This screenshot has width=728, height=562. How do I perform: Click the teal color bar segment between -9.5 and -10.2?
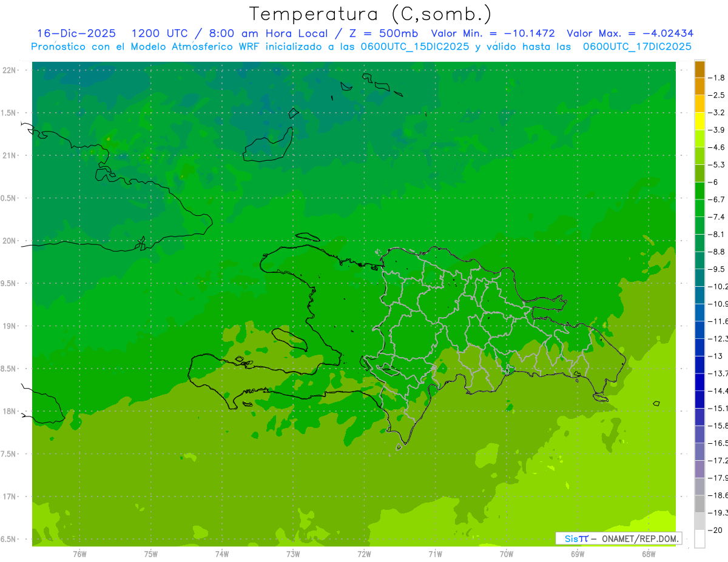tap(699, 278)
